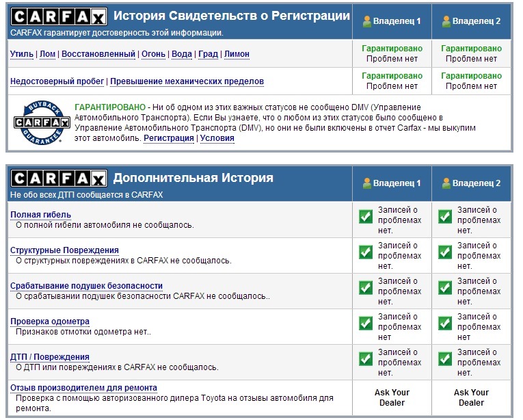The height and width of the screenshot is (420, 523).
Task: Open the Лом link
Action: pyautogui.click(x=48, y=54)
